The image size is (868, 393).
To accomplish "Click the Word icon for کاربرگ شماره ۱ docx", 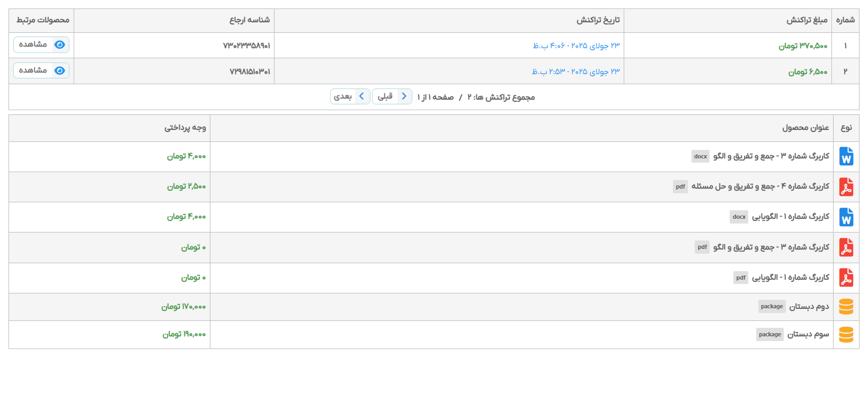I will 846,217.
